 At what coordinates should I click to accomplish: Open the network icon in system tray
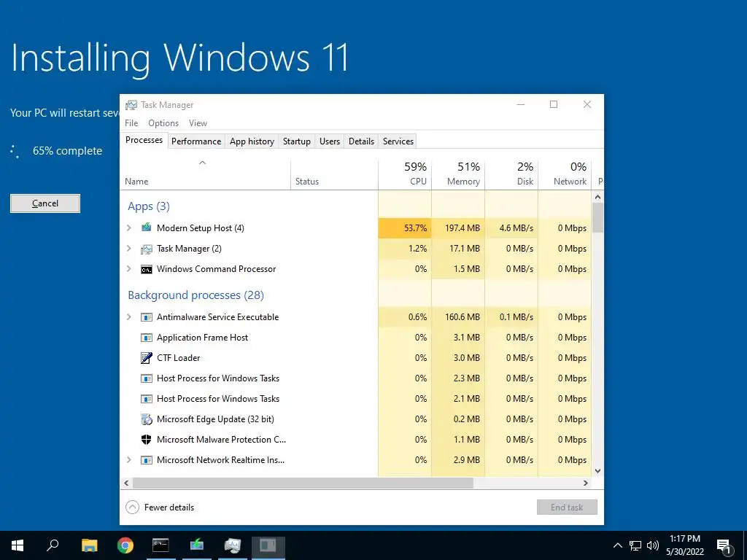[635, 545]
